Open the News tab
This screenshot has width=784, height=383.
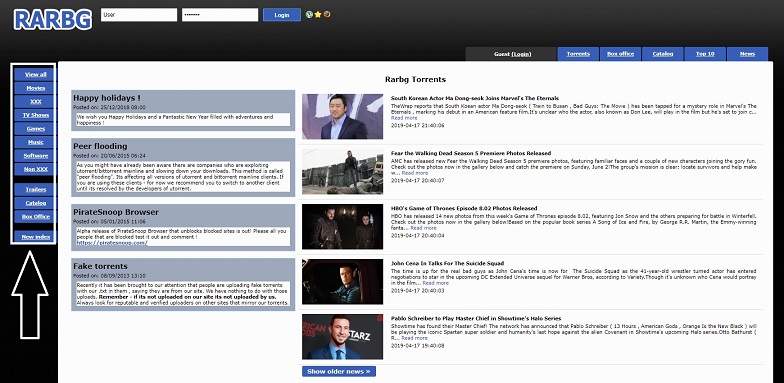click(747, 54)
